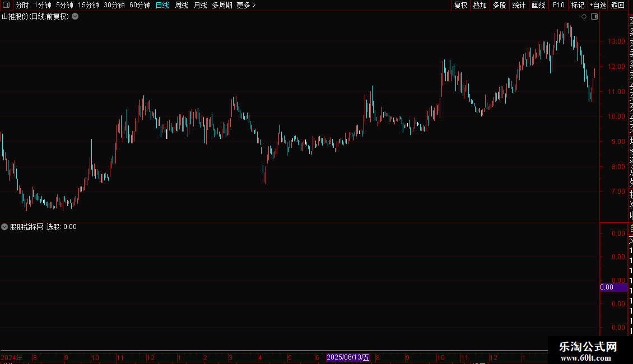
Task: Click the 2025/06/13/五 date marker
Action: (x=348, y=357)
